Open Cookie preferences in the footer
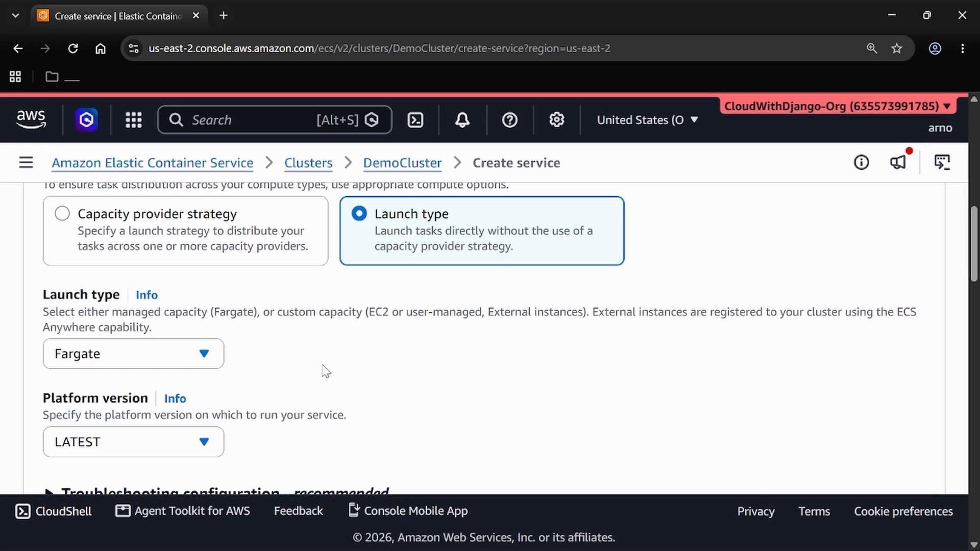This screenshot has width=980, height=551. click(x=903, y=511)
